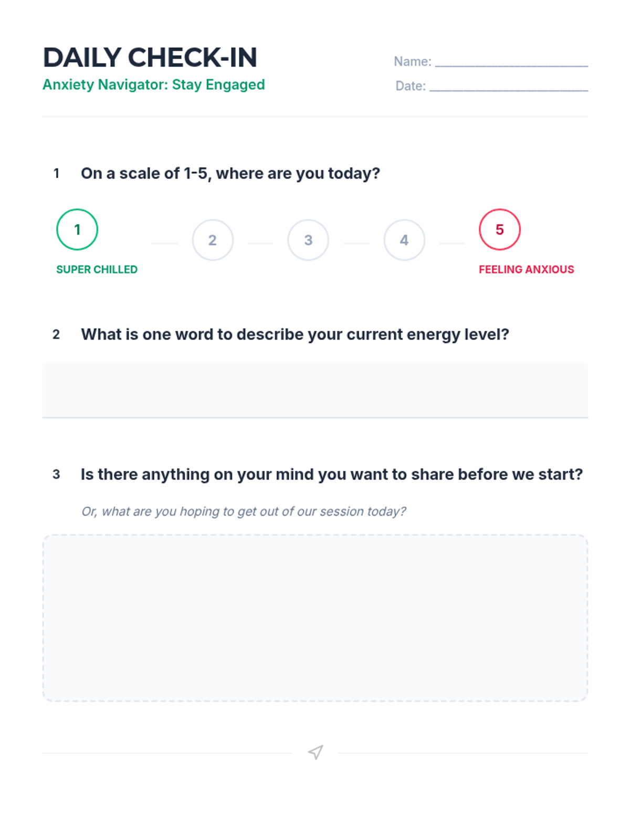The width and height of the screenshot is (630, 840).
Task: Click the connector line between 2 and 3
Action: click(260, 243)
